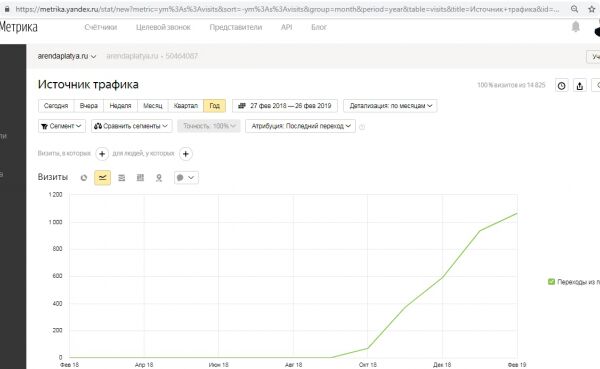600x369 pixels.
Task: Select the Квартал period tab
Action: 186,106
